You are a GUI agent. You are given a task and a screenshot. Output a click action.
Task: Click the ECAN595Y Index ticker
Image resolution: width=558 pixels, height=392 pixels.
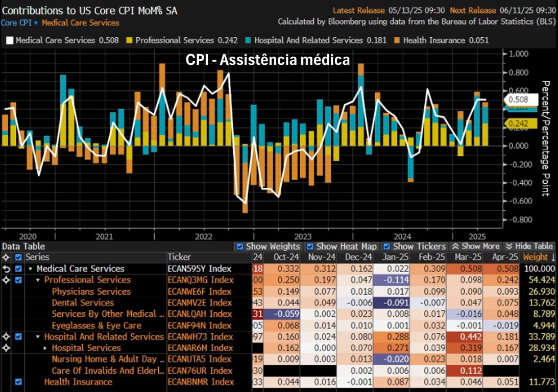point(200,268)
